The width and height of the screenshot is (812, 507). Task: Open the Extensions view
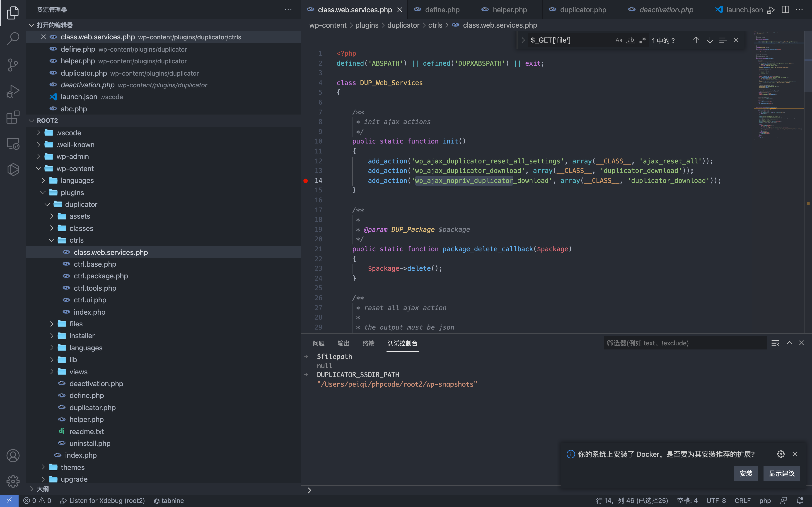[x=13, y=117]
